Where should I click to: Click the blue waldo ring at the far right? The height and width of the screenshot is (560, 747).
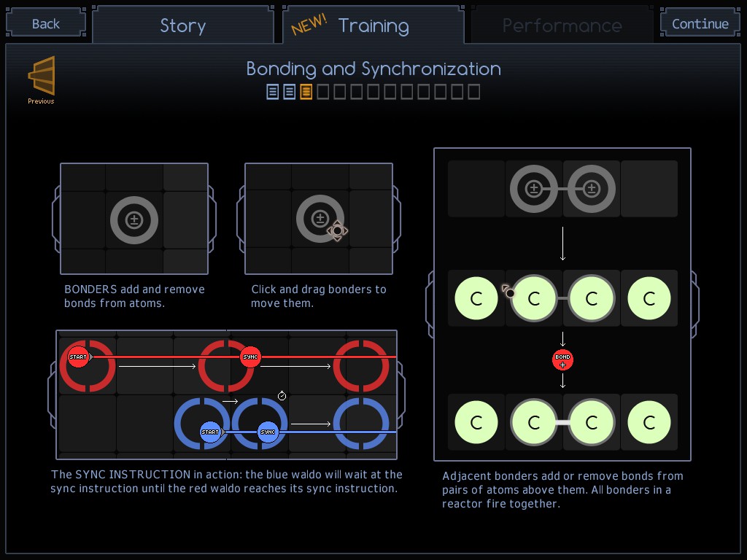[x=362, y=424]
